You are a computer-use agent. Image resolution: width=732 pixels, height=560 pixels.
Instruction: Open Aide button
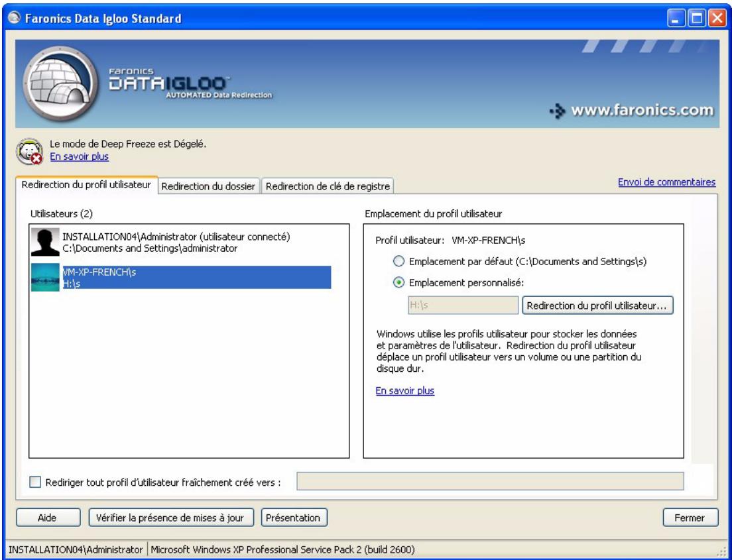tap(48, 518)
